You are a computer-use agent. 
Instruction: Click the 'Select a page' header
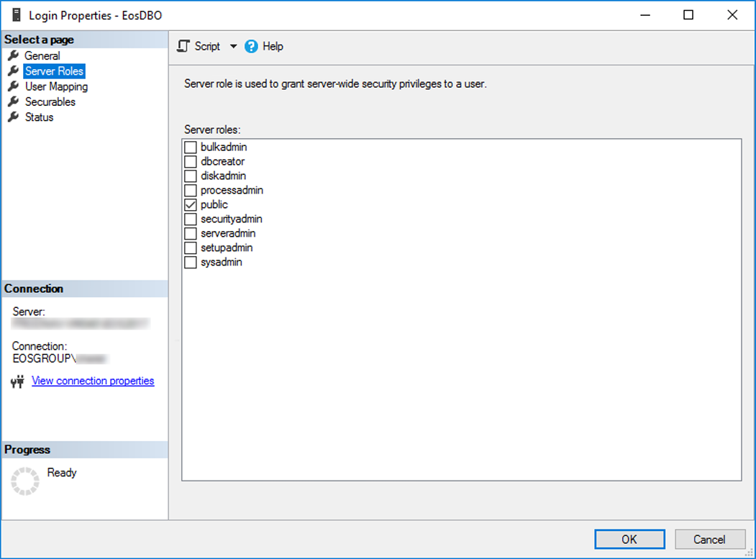(39, 40)
